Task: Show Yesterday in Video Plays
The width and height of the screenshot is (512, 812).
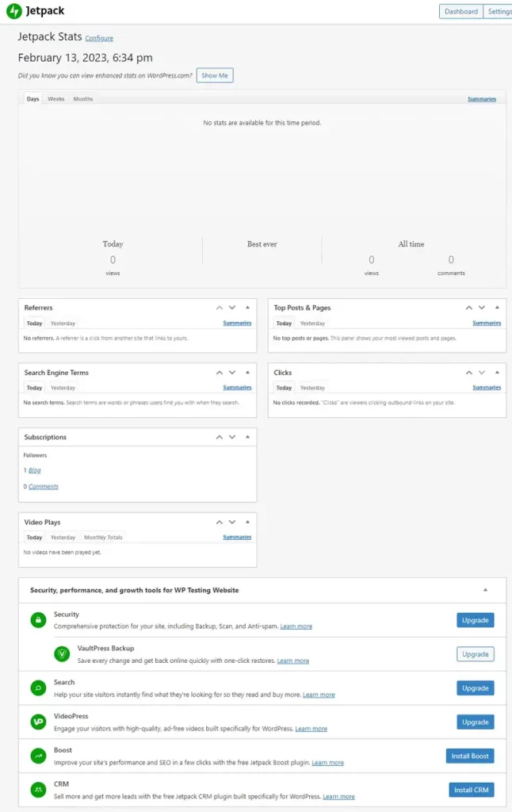Action: (x=63, y=538)
